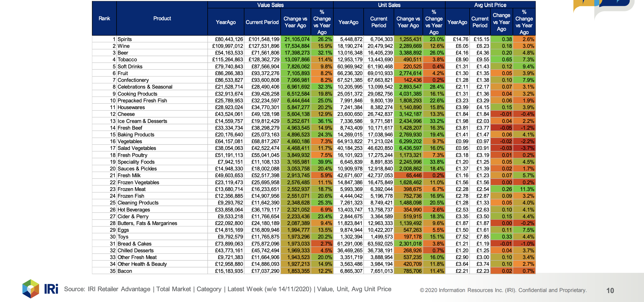Image resolution: width=644 pixels, height=302 pixels.
Task: Select Frozen Meat 11.3% price change cell
Action: click(524, 189)
